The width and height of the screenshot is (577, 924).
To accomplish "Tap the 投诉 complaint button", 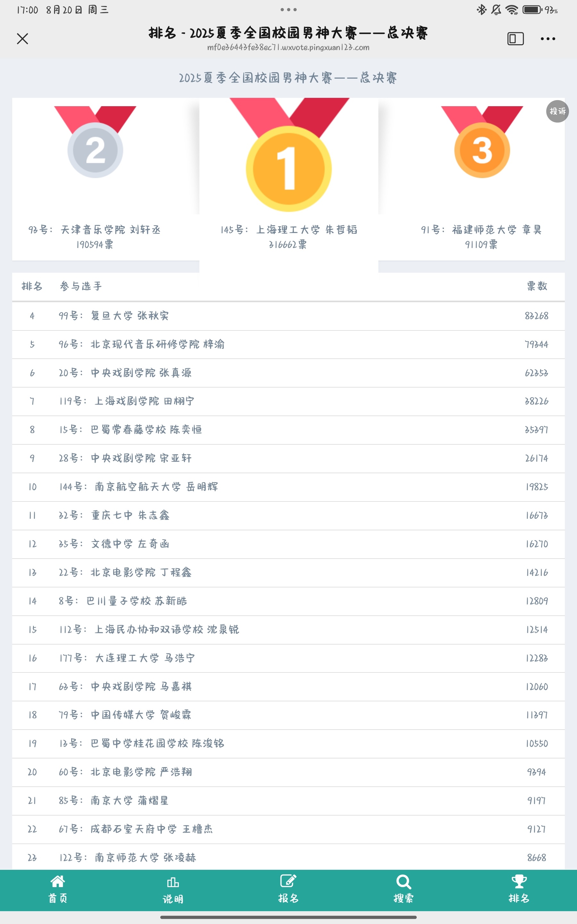I will (557, 111).
